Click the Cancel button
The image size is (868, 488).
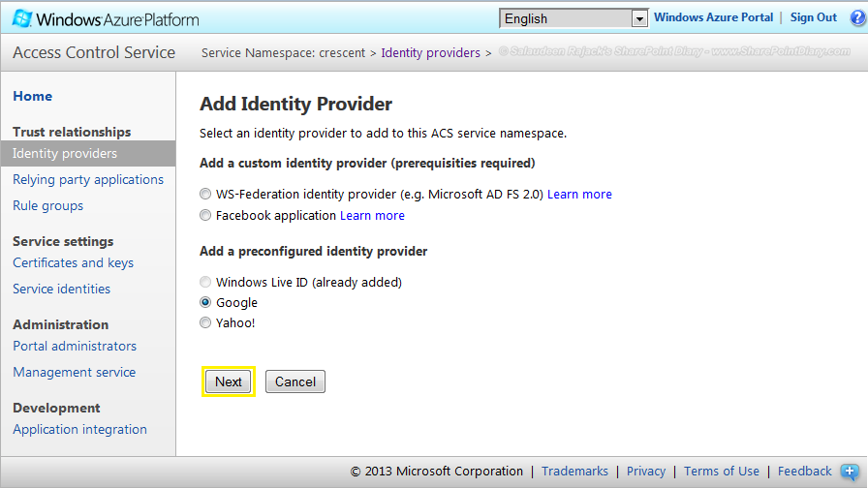pos(295,381)
